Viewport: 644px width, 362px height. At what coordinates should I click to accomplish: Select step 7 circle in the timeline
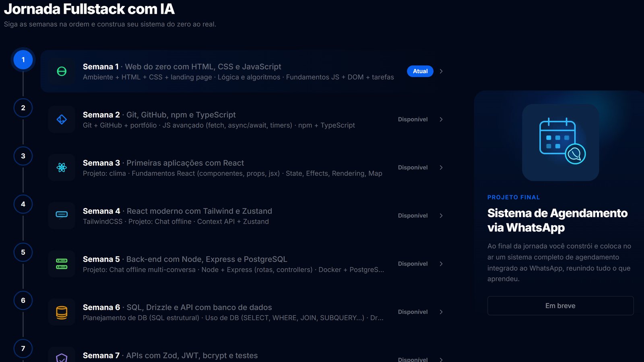[23, 348]
